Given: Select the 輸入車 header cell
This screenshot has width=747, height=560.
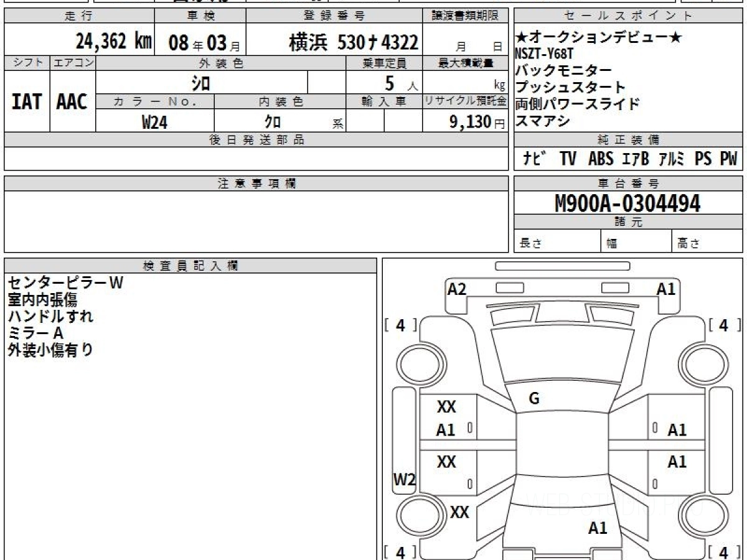Looking at the screenshot, I should (384, 102).
